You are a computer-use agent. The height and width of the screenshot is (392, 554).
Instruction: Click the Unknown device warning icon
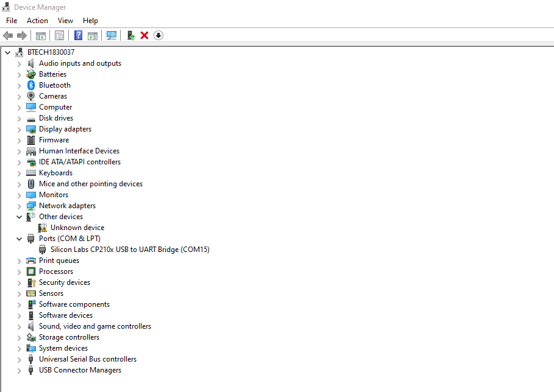coord(43,228)
